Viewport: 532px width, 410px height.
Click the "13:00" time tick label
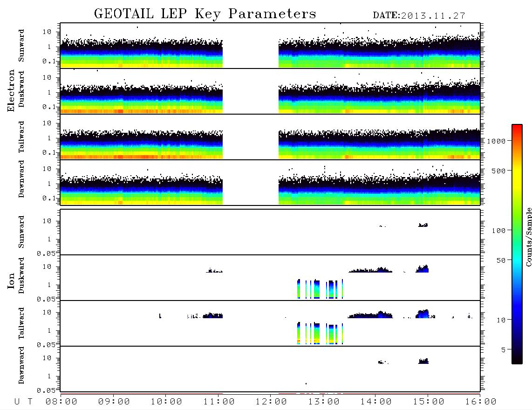point(324,402)
